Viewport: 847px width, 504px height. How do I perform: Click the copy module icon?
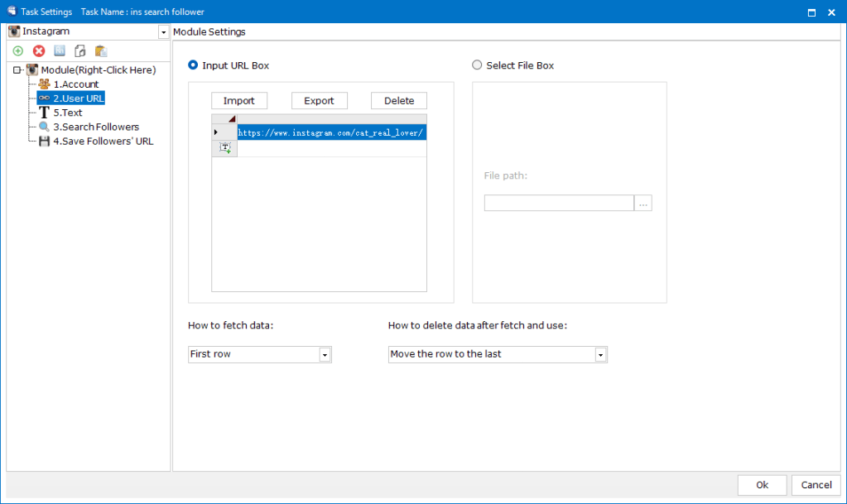[x=80, y=51]
